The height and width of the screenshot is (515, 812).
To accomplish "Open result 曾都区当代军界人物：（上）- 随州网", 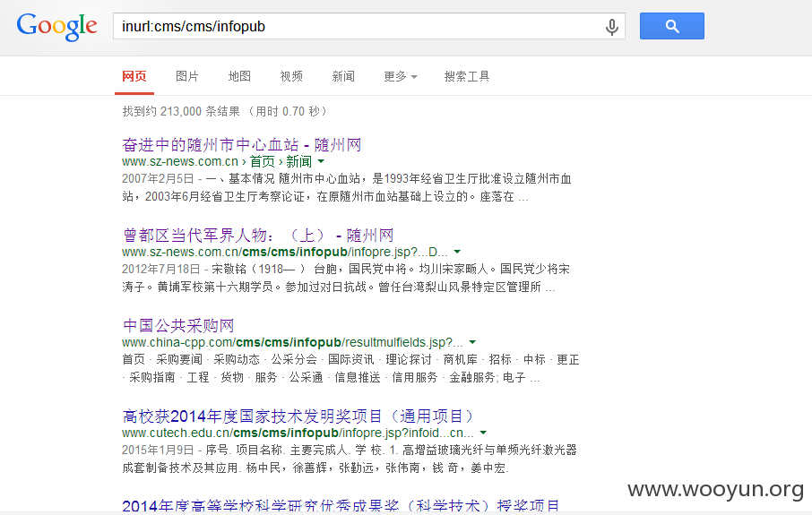I will point(258,236).
